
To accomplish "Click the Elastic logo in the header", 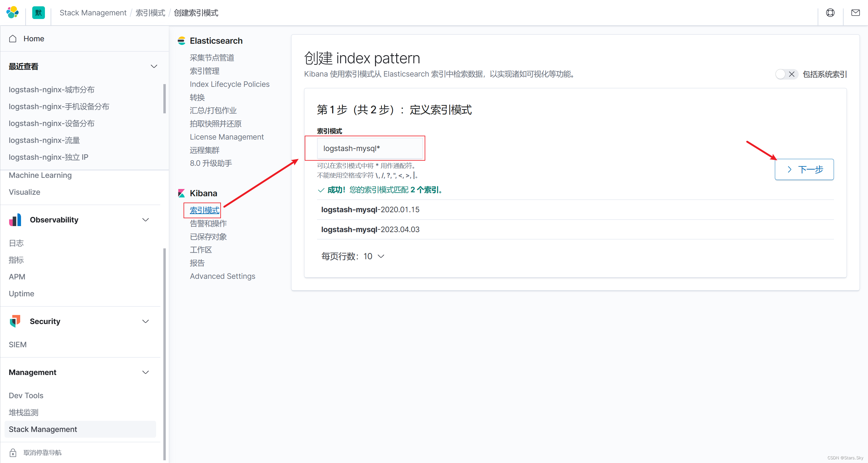I will point(12,12).
